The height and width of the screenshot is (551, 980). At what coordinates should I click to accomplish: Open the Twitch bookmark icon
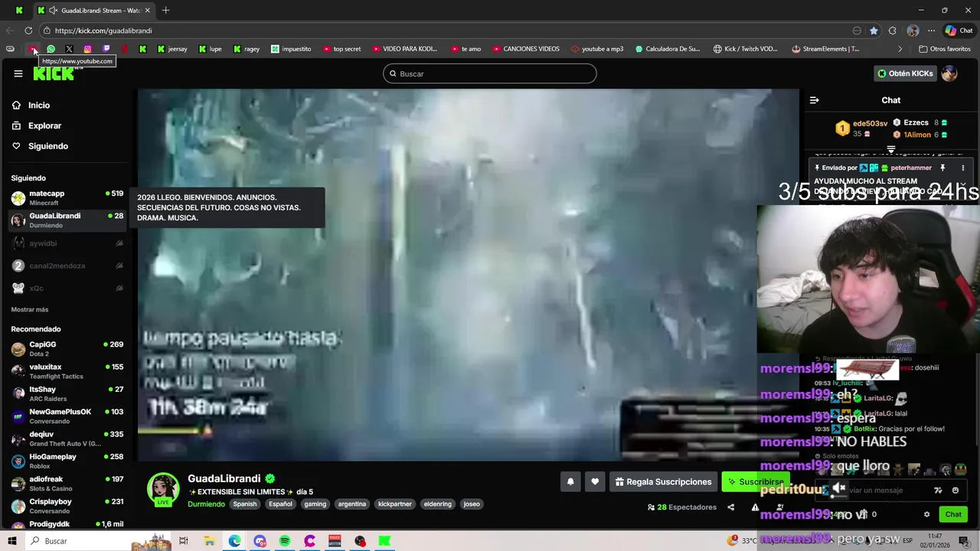coord(106,49)
